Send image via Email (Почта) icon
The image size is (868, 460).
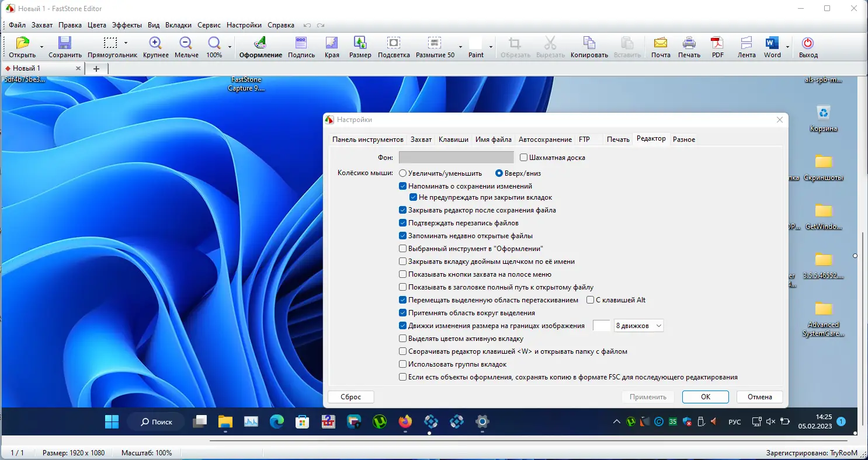(x=661, y=43)
